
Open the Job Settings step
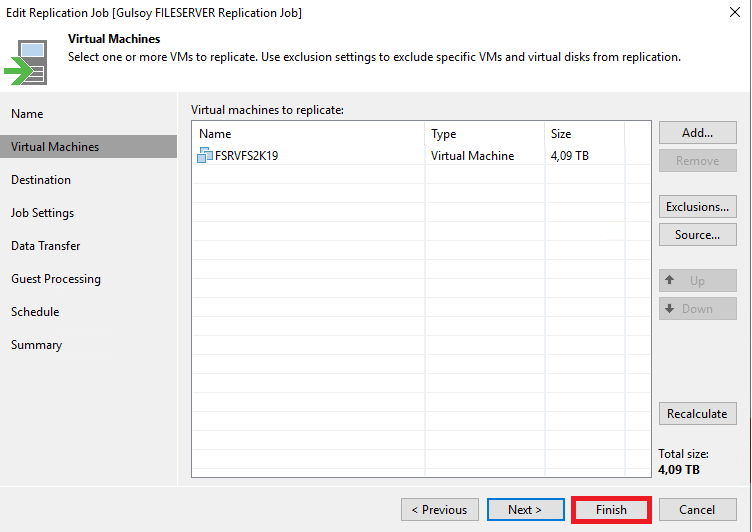pos(42,213)
